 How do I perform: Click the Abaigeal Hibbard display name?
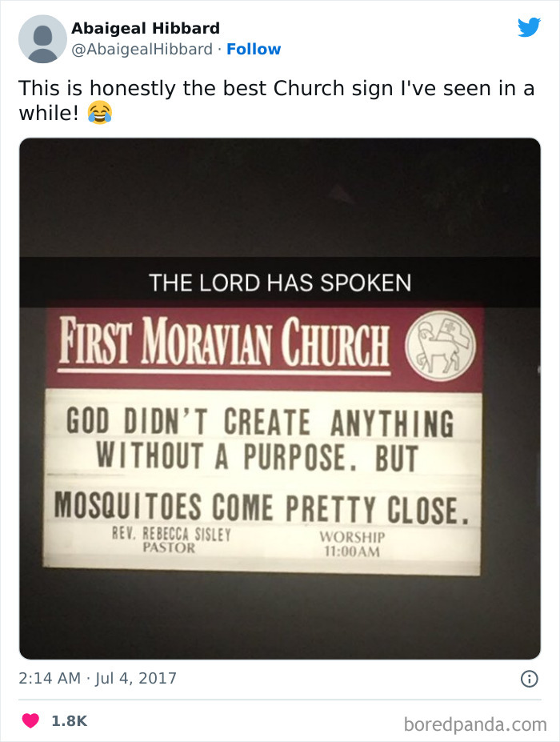pyautogui.click(x=146, y=28)
